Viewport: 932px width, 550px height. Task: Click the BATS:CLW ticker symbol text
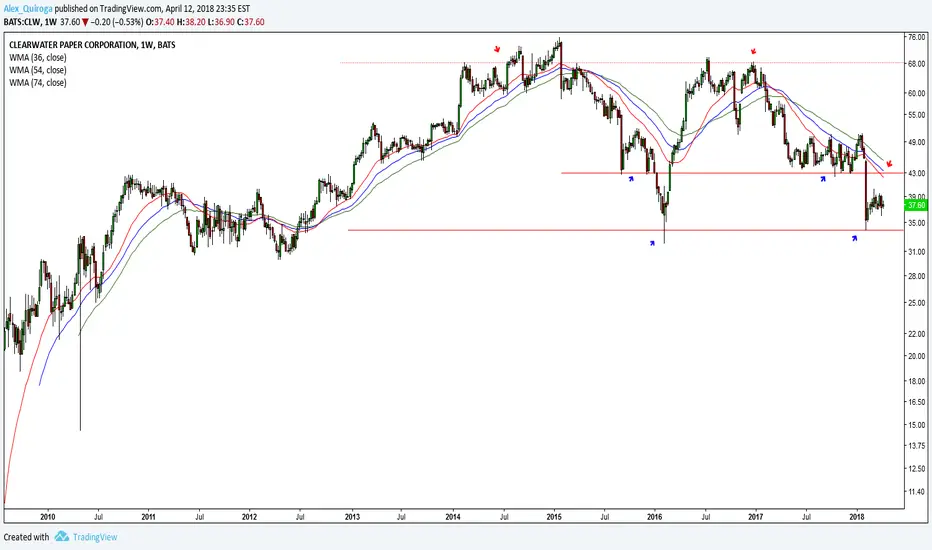coord(22,22)
